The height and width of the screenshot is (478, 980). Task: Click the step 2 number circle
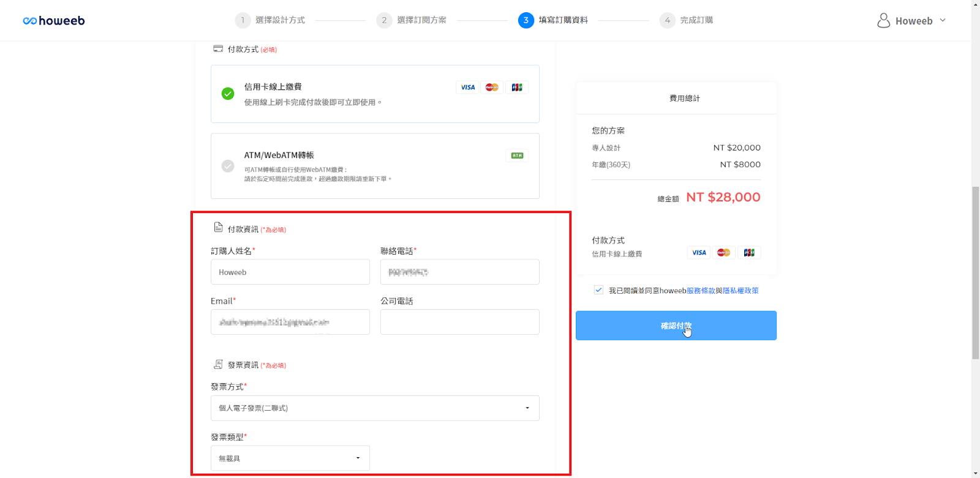(x=384, y=20)
